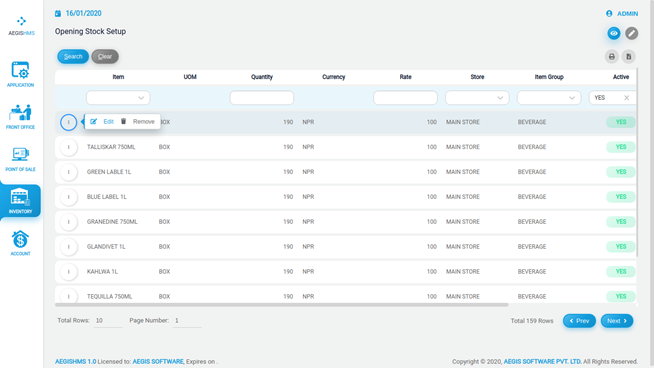Click the highlighted first row action button
The image size is (654, 368).
pos(69,122)
